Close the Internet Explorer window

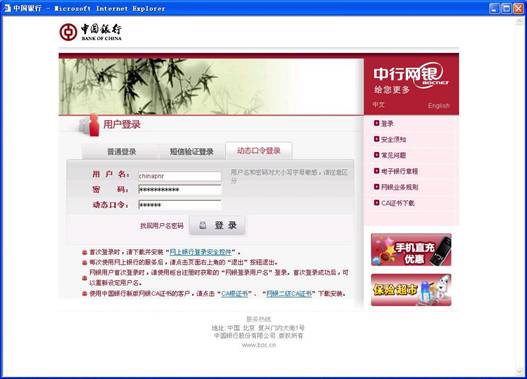(518, 8)
